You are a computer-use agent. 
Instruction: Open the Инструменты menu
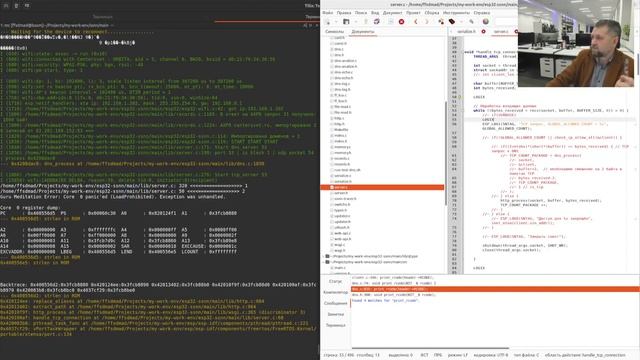456,13
